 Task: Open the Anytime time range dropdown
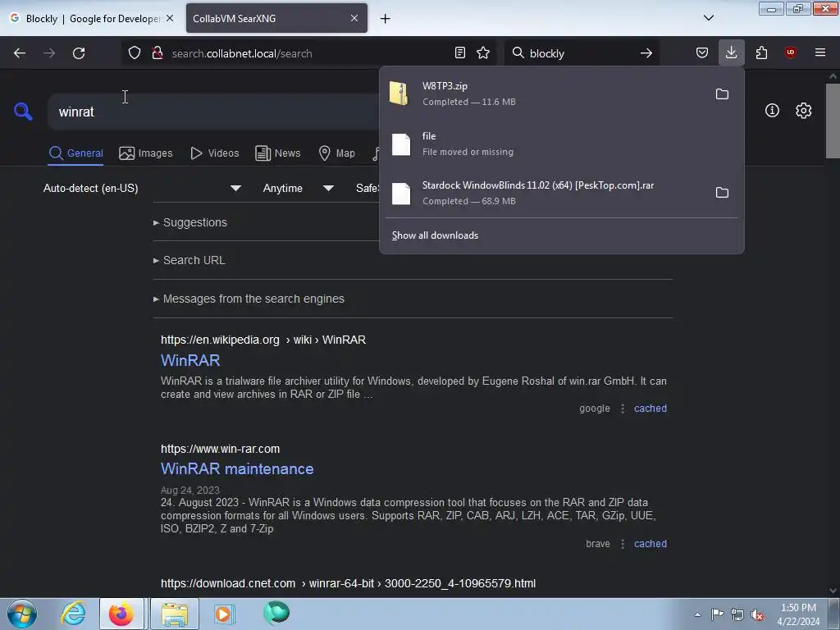298,188
